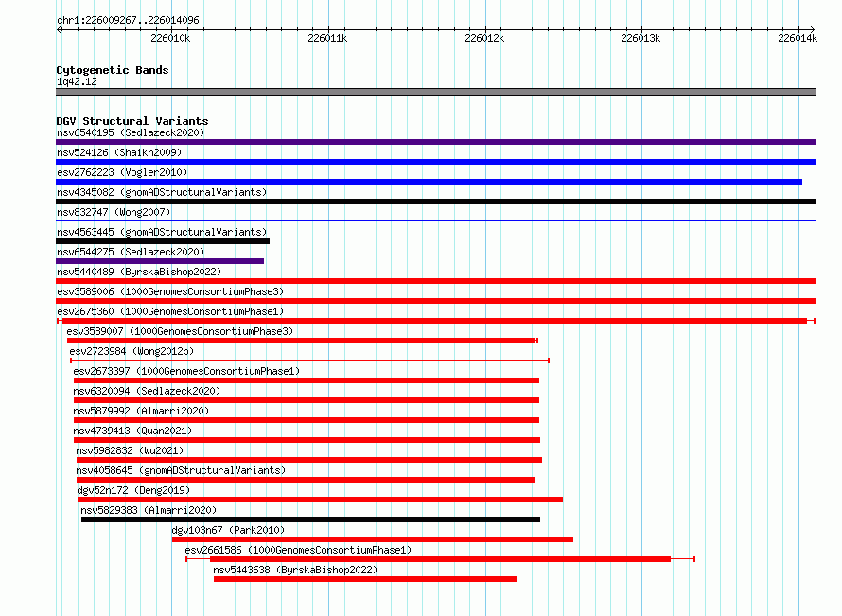Click the thin blue line under nsv832747

(x=435, y=220)
